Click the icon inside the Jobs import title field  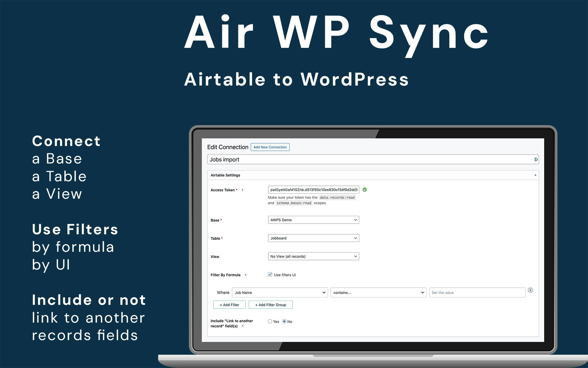click(x=536, y=159)
